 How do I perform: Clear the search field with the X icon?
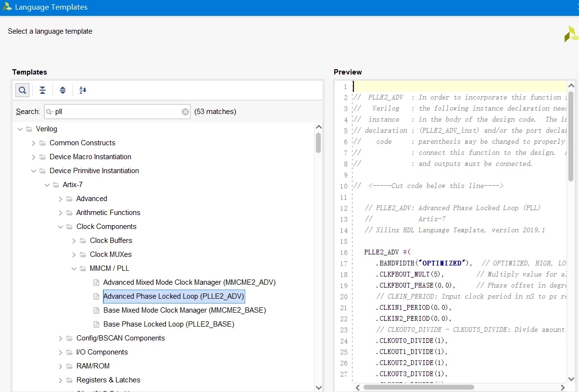(185, 112)
